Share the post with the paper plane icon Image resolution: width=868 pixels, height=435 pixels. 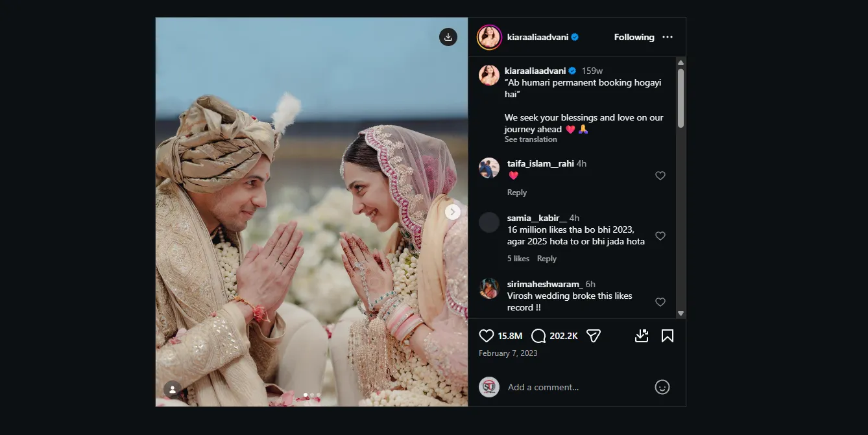pos(593,336)
